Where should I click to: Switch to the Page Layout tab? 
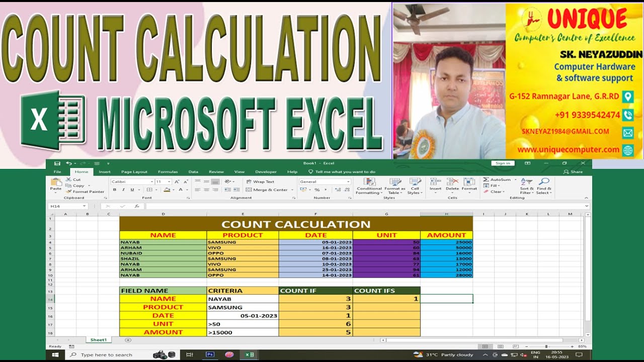coord(134,172)
